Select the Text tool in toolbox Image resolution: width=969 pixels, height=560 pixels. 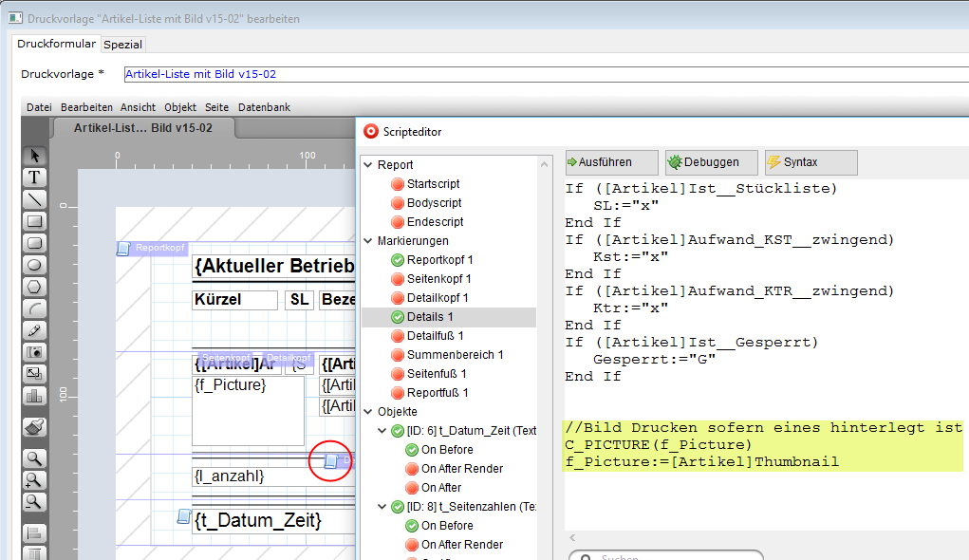pyautogui.click(x=35, y=177)
